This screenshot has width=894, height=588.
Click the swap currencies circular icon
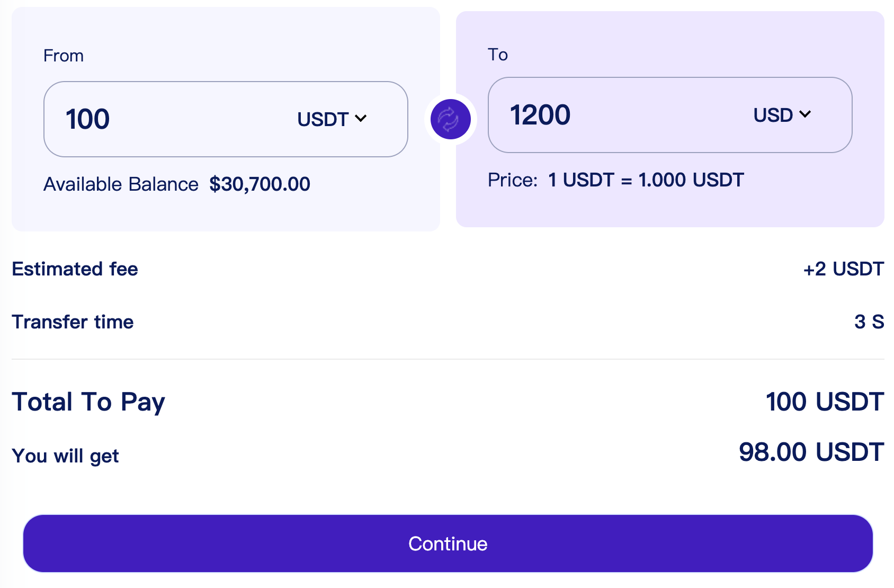pos(450,119)
